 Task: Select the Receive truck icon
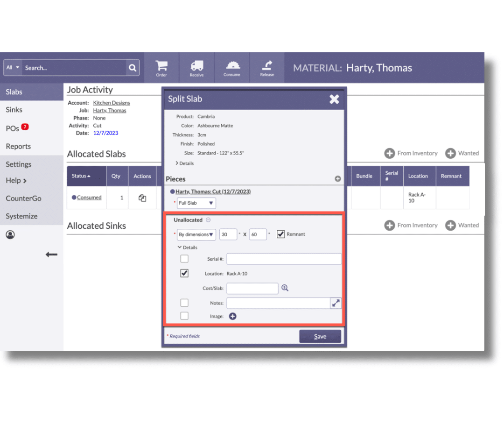tap(196, 64)
